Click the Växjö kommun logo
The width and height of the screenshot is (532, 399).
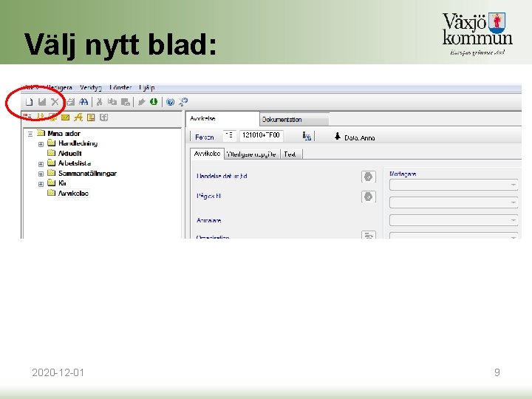point(477,33)
